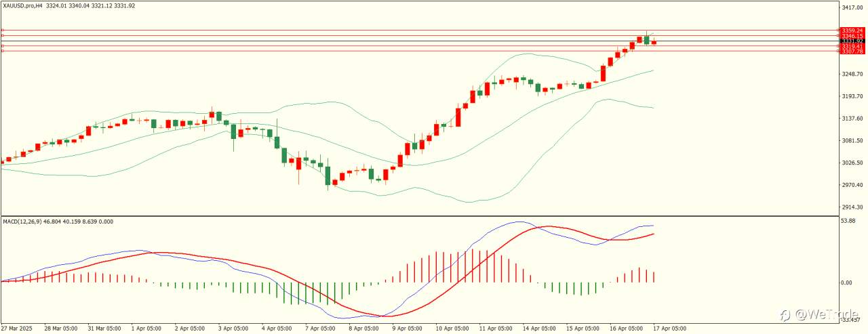This screenshot has height=334, width=868.
Task: Click the 3307.78 horizontal line price label
Action: tap(852, 51)
